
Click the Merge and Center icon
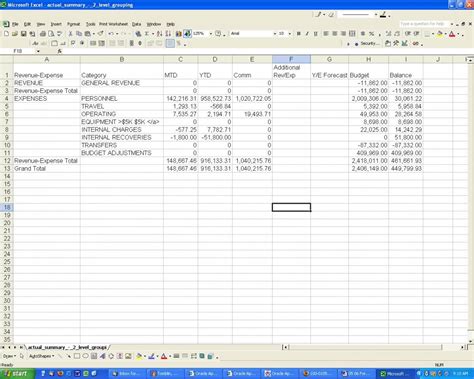point(352,34)
